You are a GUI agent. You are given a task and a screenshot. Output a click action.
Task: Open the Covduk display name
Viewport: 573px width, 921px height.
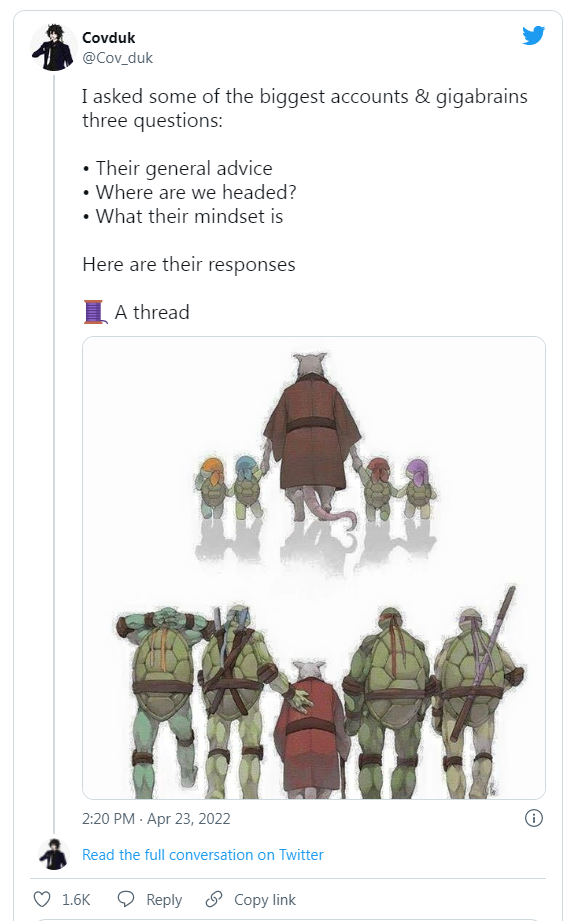tap(109, 38)
